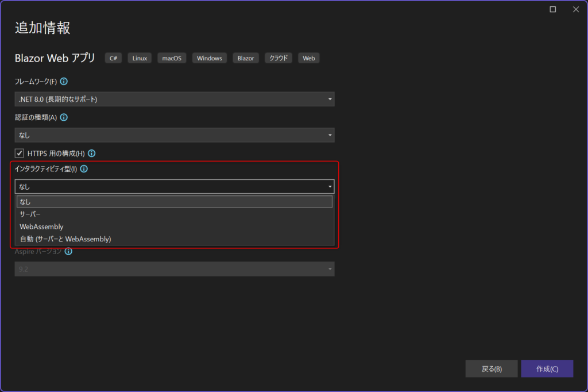Click the Linux tag
This screenshot has width=588, height=392.
140,58
